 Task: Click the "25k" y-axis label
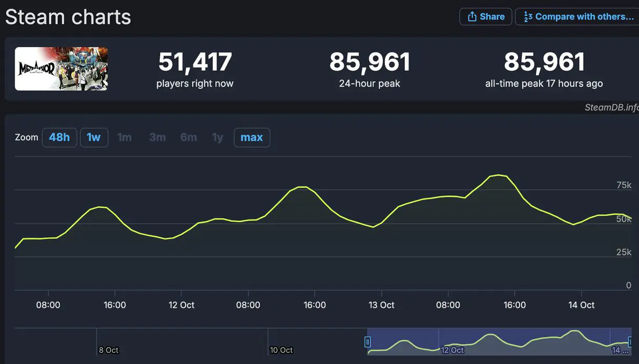pos(624,252)
